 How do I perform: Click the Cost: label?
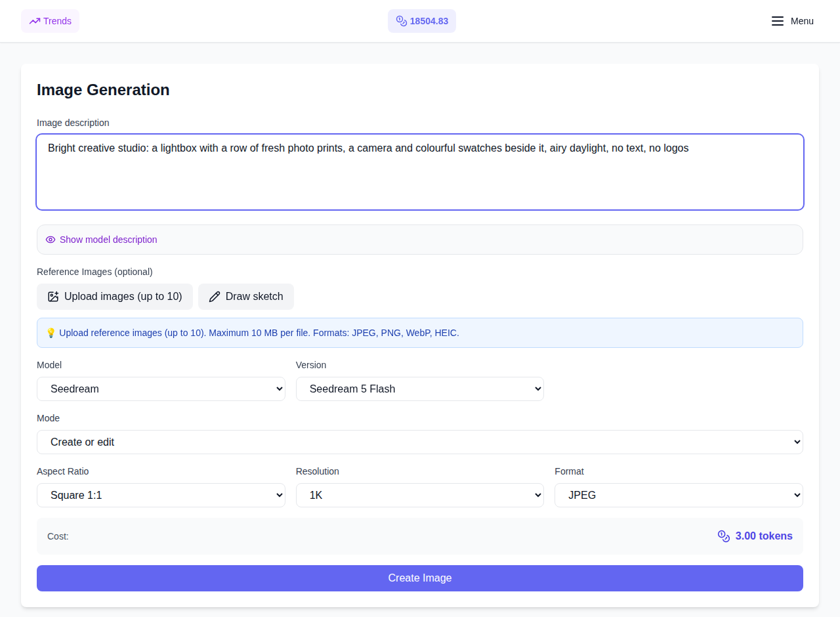click(x=58, y=536)
